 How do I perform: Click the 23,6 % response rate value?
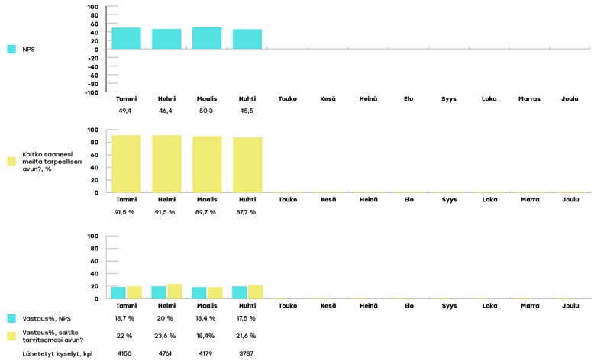[166, 336]
